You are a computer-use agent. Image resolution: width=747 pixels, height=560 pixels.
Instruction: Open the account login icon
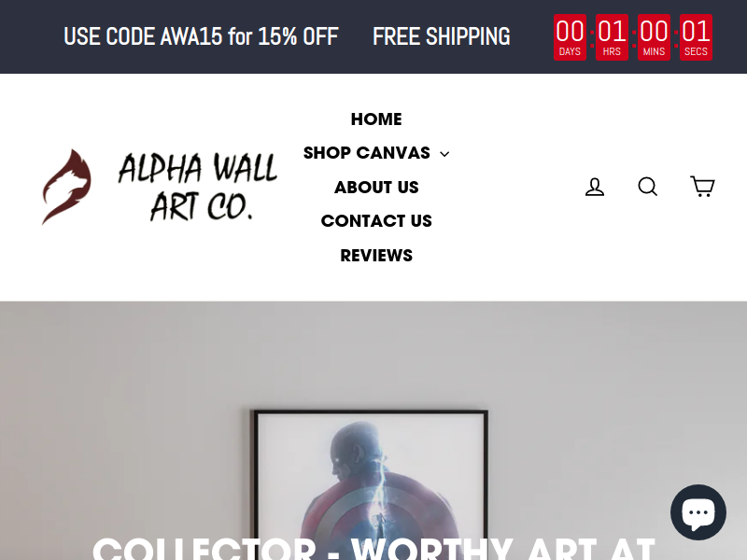click(x=595, y=187)
